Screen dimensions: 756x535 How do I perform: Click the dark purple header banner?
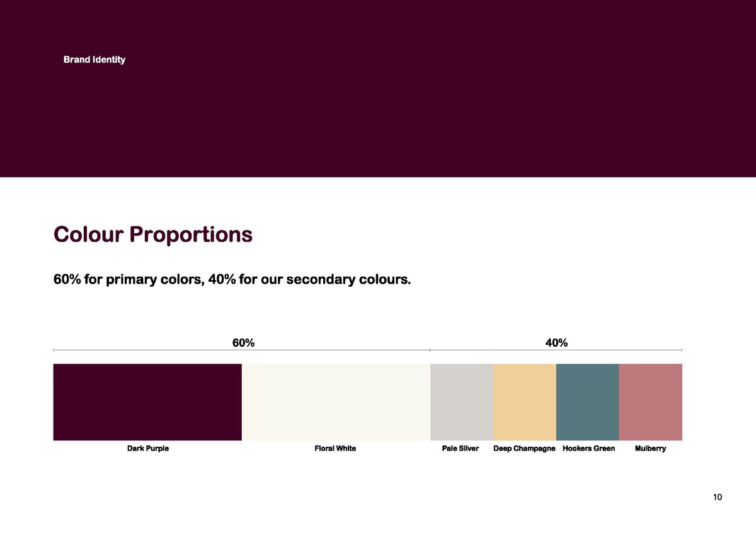click(378, 88)
